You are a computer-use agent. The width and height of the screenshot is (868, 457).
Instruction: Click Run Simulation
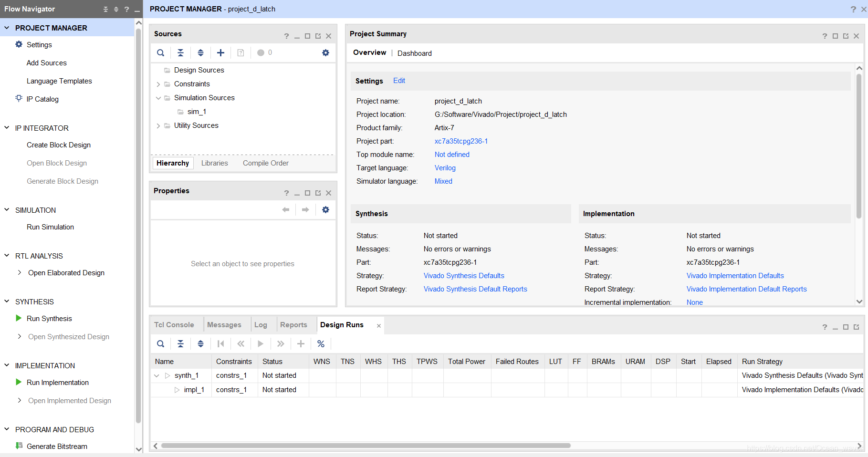coord(51,227)
